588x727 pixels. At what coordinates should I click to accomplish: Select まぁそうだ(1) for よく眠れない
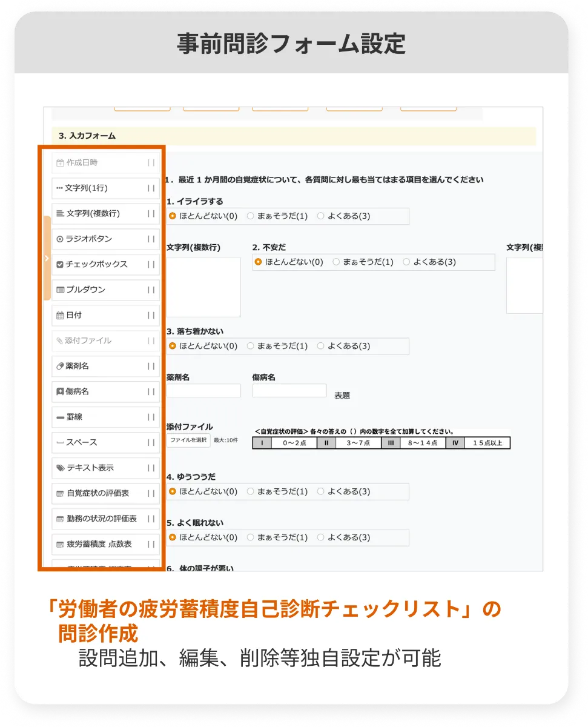coord(250,537)
